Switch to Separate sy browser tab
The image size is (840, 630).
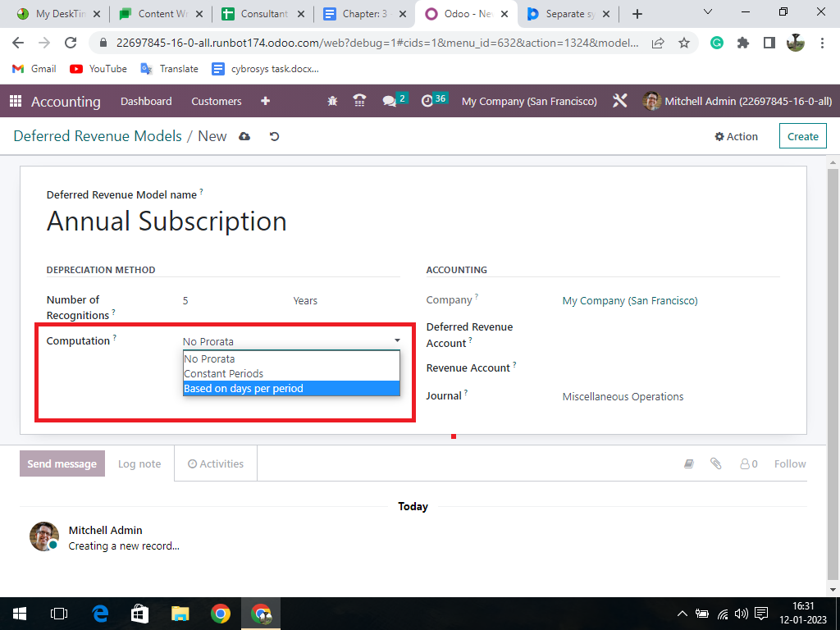(x=568, y=14)
